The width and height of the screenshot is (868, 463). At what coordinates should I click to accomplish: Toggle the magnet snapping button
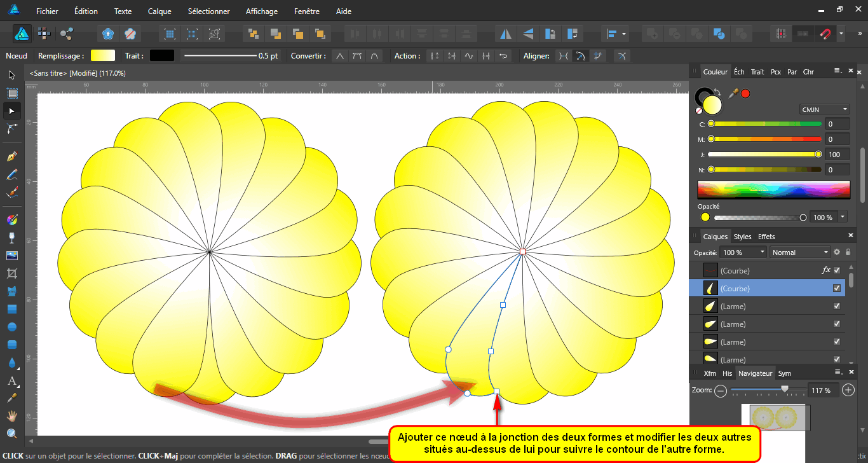point(825,33)
